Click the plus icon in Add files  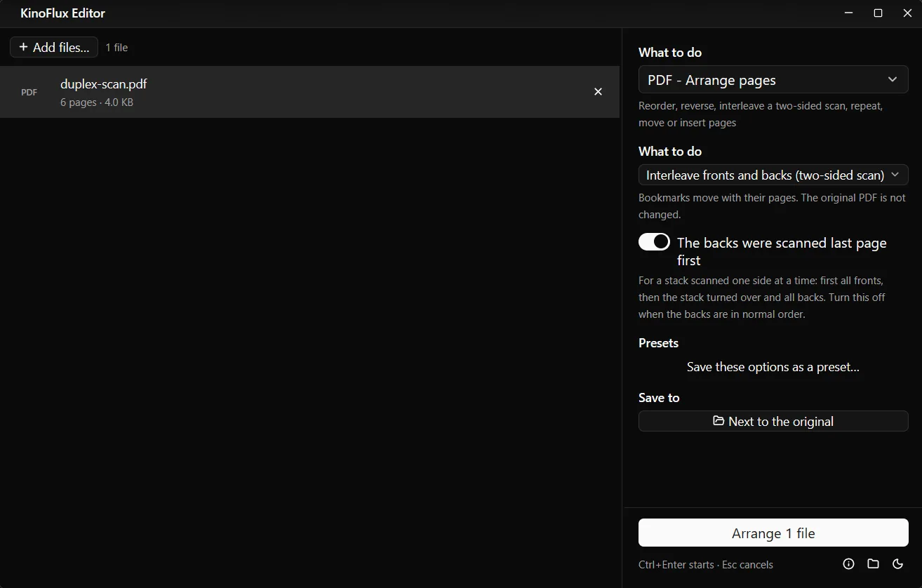(23, 47)
